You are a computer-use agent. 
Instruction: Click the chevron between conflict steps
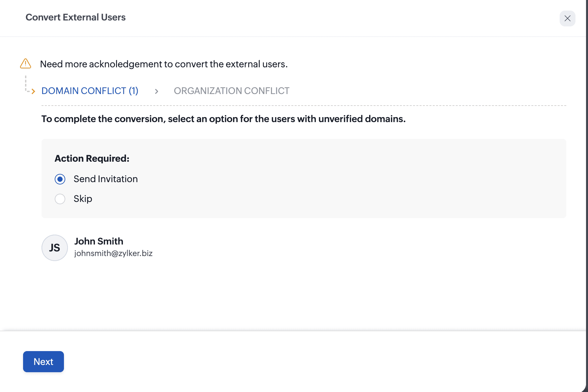(157, 91)
